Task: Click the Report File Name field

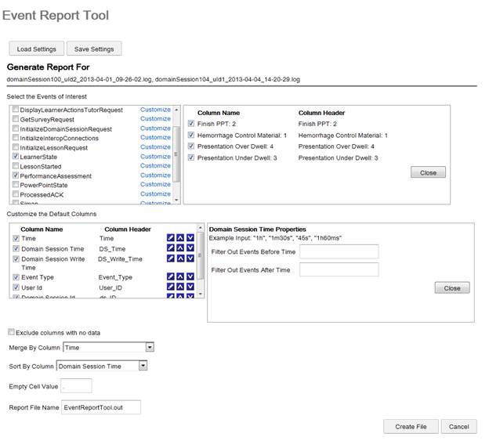Action: pos(101,407)
